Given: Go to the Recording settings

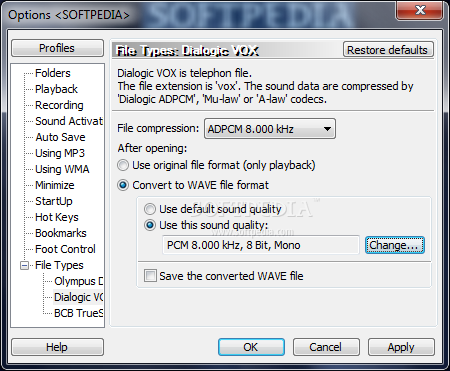Looking at the screenshot, I should pyautogui.click(x=59, y=105).
